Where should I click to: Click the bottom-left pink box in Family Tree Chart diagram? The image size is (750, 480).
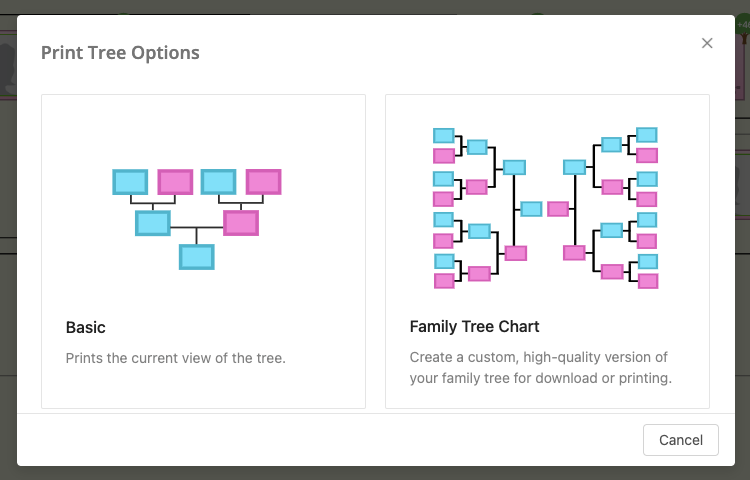coord(444,281)
